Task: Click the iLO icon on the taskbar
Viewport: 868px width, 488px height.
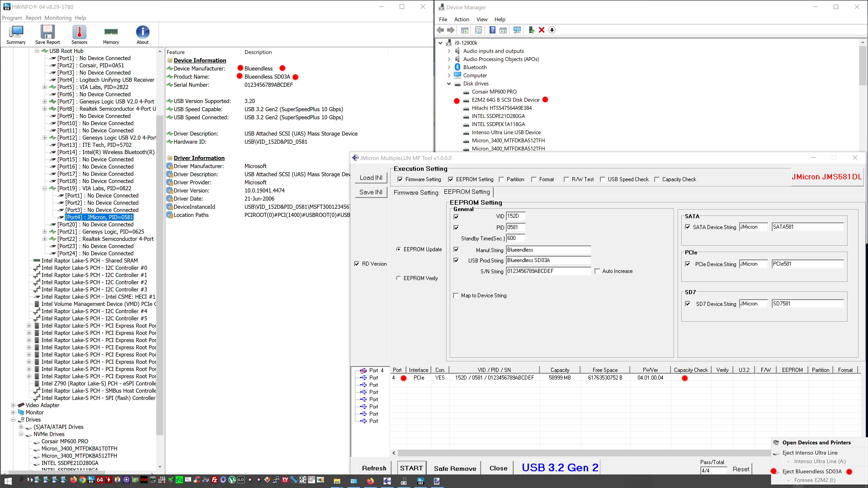Action: click(241, 480)
